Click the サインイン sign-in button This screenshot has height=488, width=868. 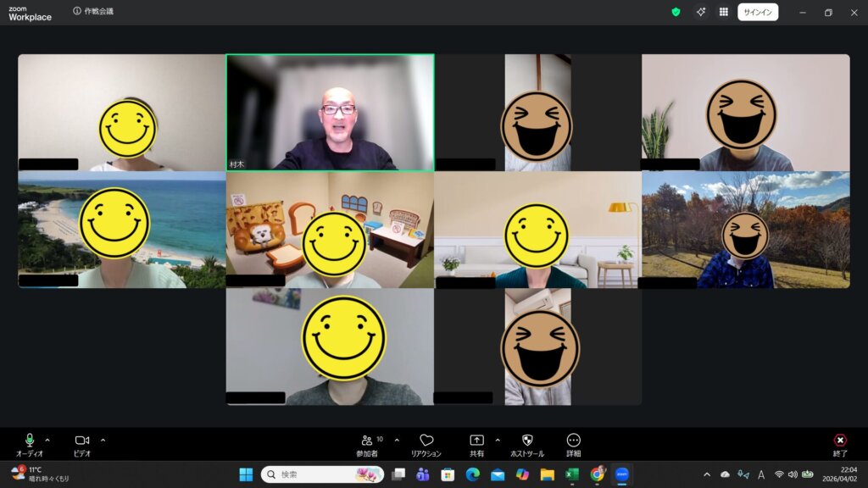(x=758, y=12)
